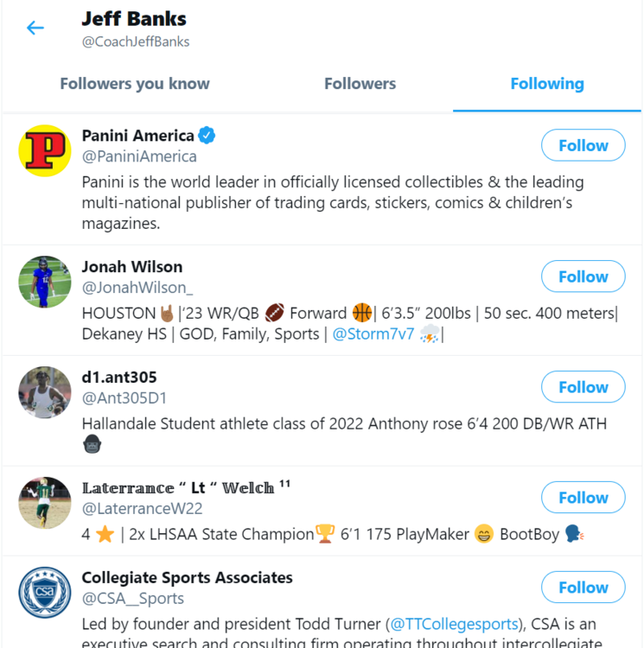Click the @JonahWilson_ handle

(137, 288)
